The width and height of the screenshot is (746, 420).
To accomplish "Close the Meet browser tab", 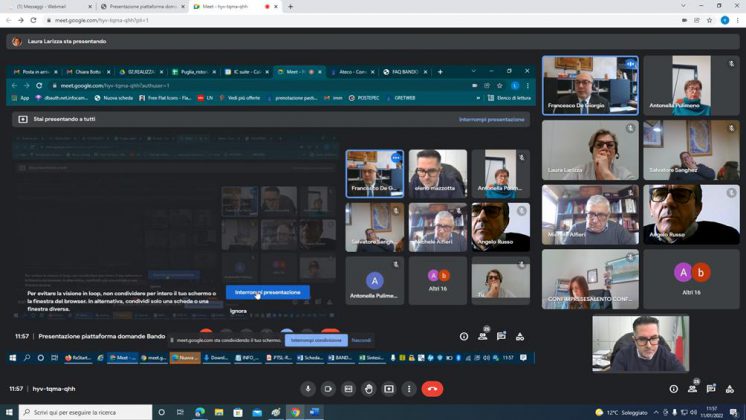I will click(x=275, y=7).
